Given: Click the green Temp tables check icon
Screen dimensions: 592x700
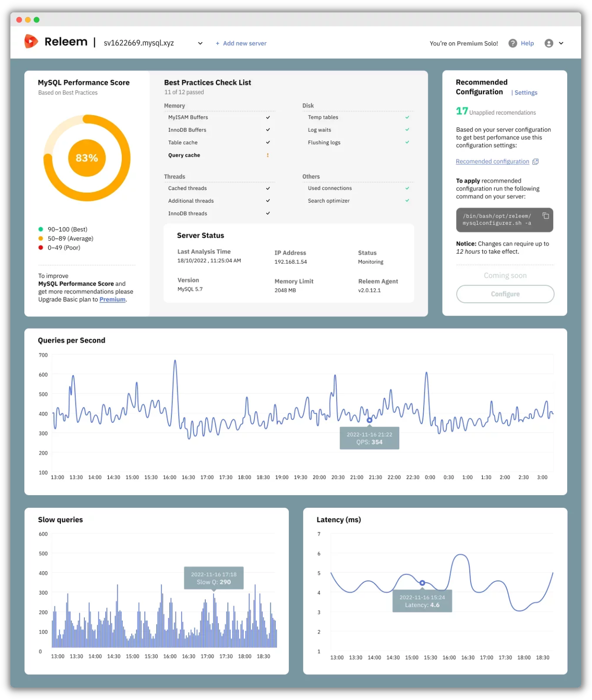Looking at the screenshot, I should (x=407, y=117).
